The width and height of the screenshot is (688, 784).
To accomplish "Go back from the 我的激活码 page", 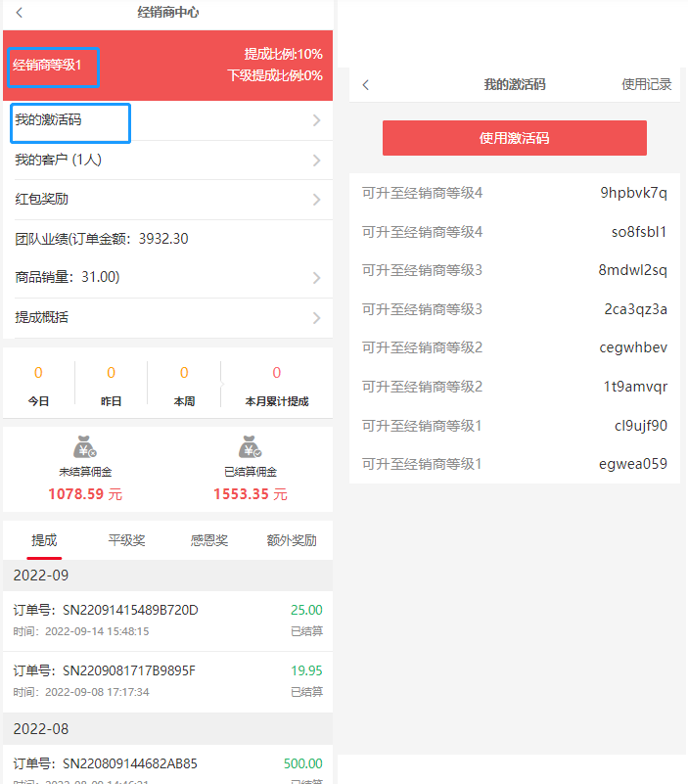I will coord(366,85).
